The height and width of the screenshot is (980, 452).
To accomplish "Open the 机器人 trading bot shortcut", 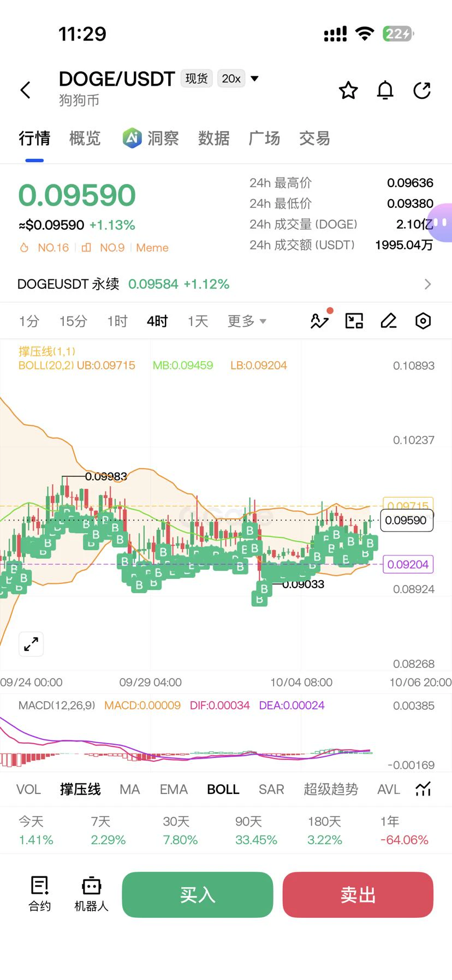I will (91, 894).
